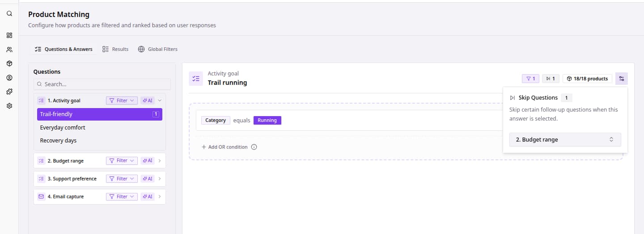The height and width of the screenshot is (234, 644).
Task: Open Filter dropdown for Activity goal
Action: 122,100
